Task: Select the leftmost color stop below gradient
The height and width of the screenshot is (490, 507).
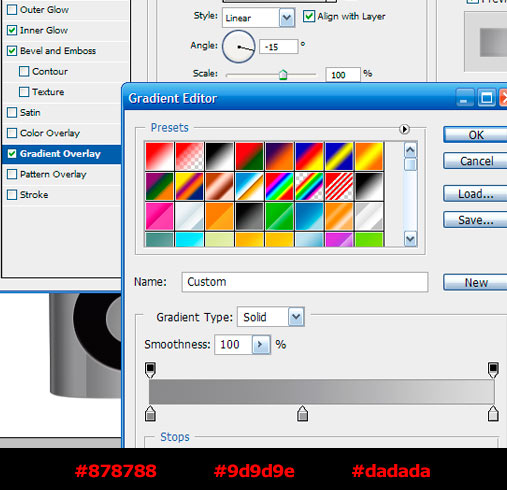Action: [x=150, y=414]
